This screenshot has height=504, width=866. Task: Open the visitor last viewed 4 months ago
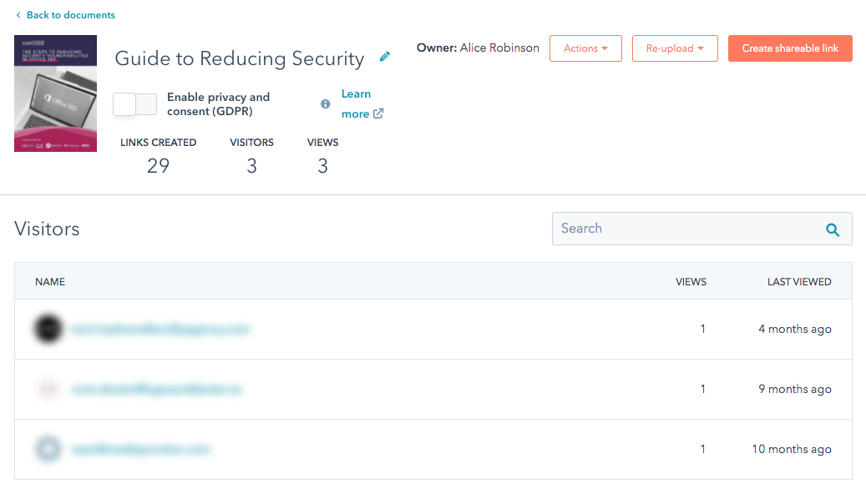(159, 330)
